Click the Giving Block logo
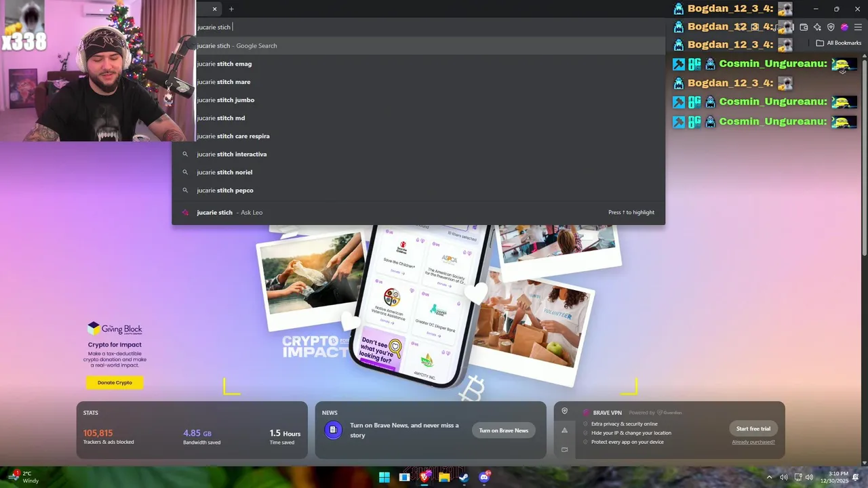 [115, 329]
